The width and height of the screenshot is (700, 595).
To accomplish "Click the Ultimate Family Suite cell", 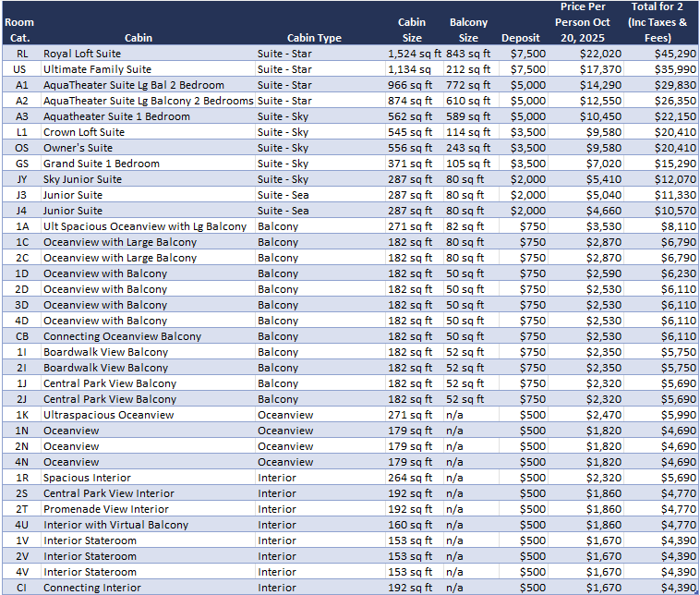I will 97,69.
